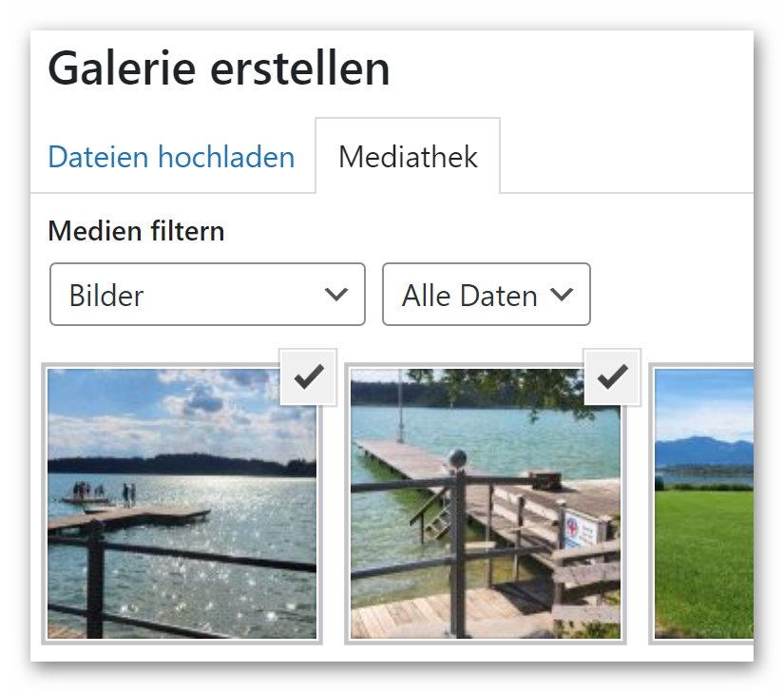Click the round post knob on pier railing
784x692 pixels.
[459, 459]
